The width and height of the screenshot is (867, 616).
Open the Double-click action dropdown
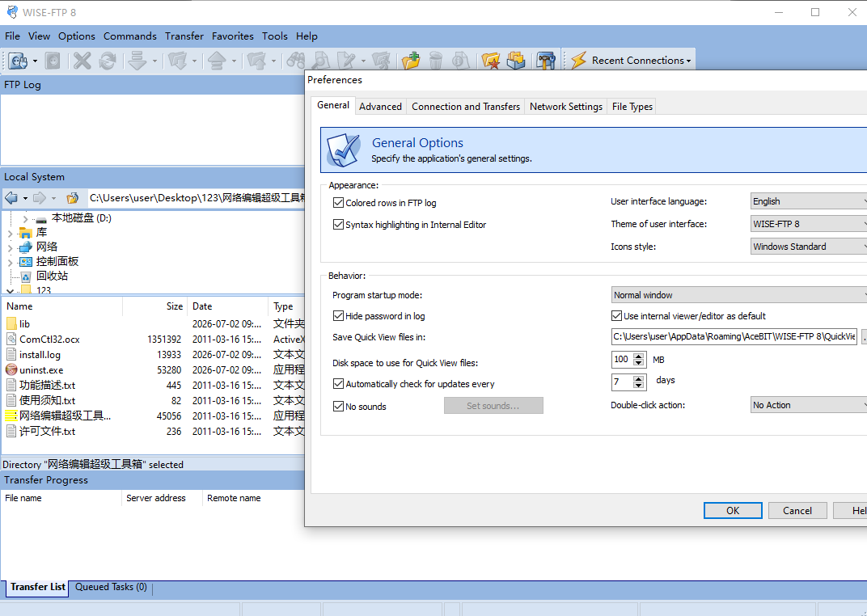[809, 405]
